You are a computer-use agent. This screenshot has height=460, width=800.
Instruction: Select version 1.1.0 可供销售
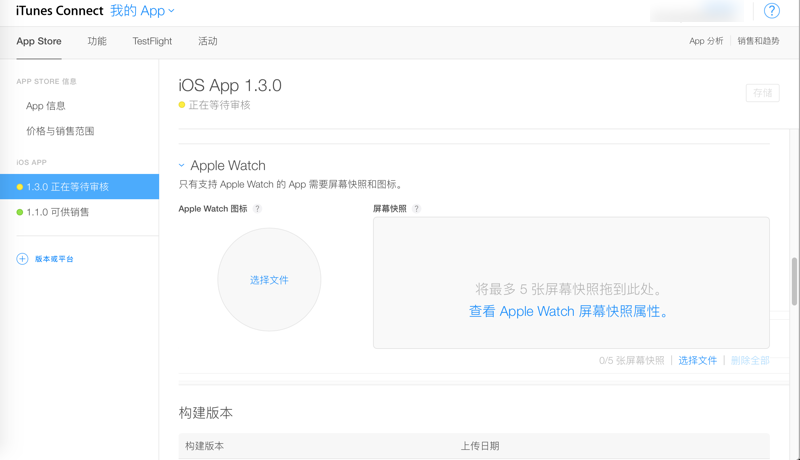pos(58,212)
